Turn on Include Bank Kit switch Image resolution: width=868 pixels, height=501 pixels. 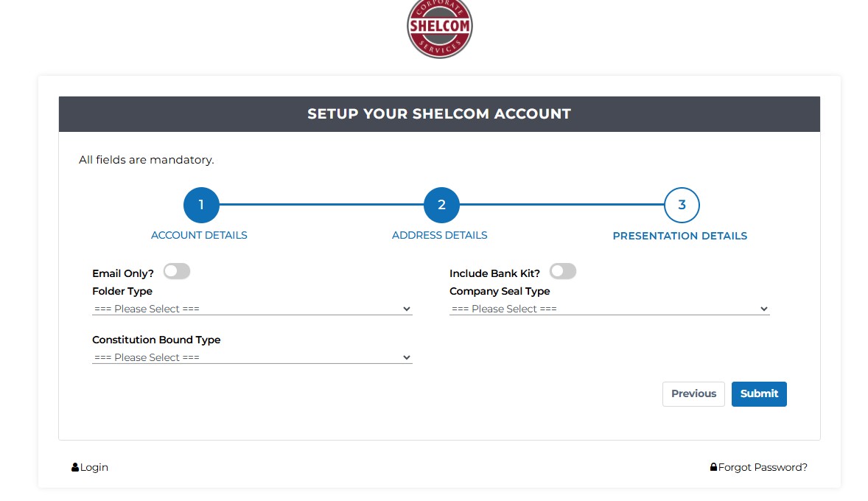click(x=563, y=272)
